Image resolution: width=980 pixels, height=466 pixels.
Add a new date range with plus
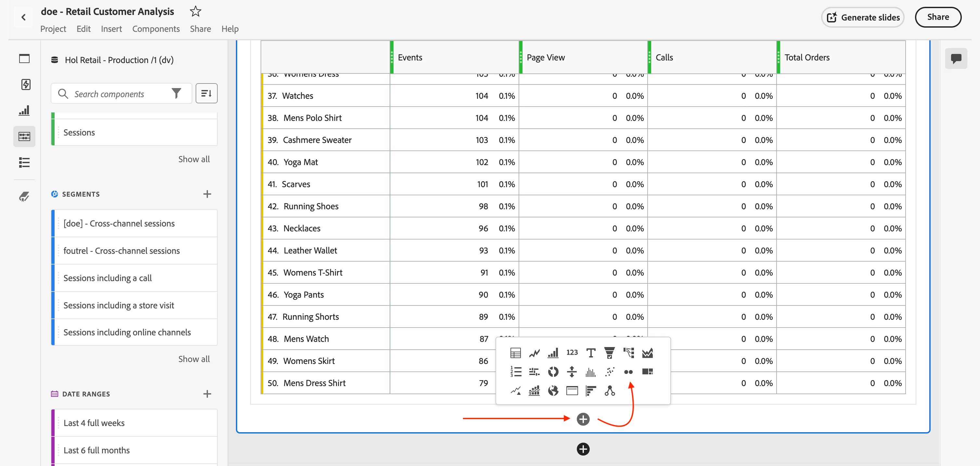pos(207,394)
